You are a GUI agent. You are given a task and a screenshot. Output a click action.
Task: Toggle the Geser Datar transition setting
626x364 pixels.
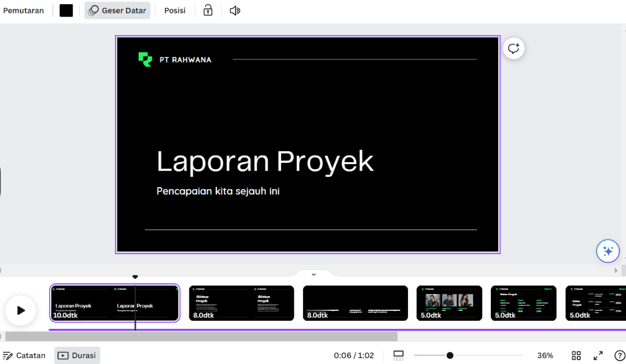(x=117, y=10)
